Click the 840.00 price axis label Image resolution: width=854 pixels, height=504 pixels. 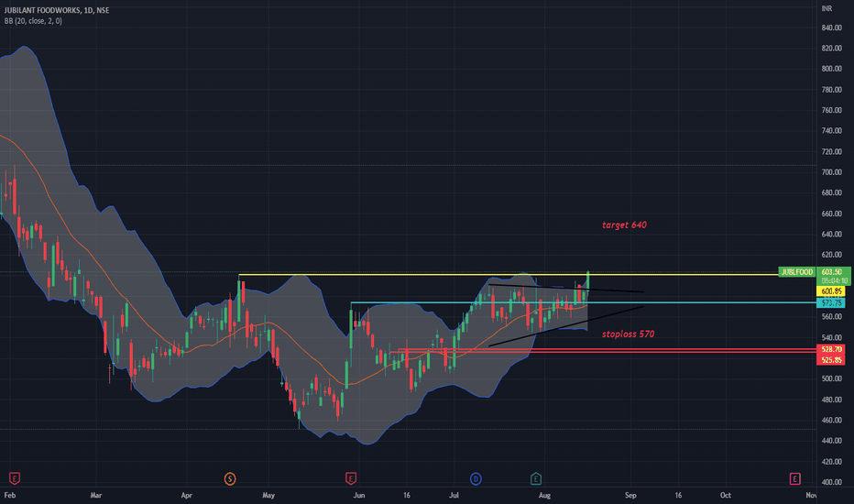[x=831, y=27]
